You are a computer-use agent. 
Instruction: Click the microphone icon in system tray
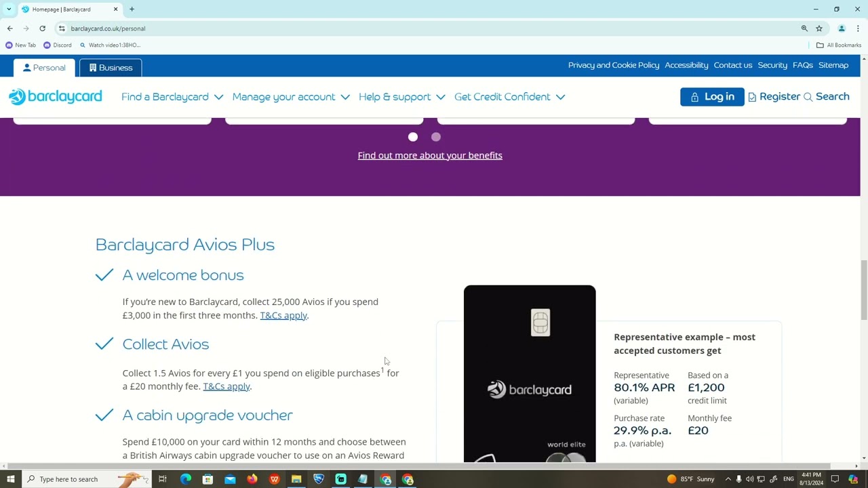tap(738, 479)
